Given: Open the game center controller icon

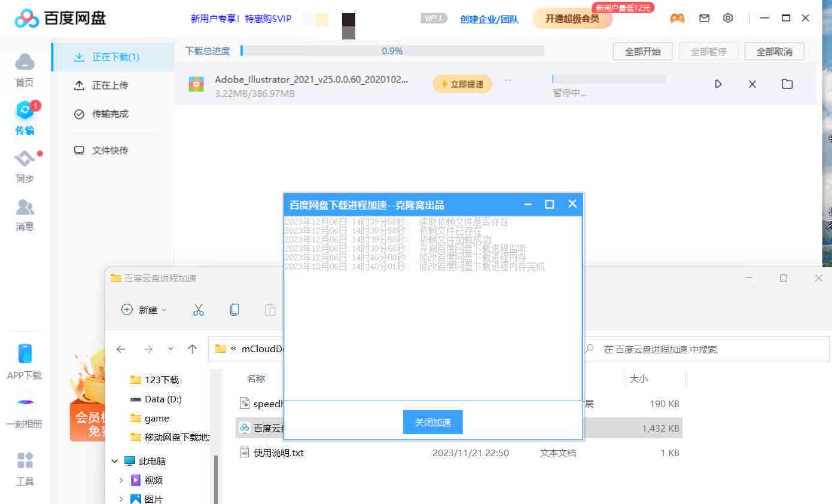Looking at the screenshot, I should point(677,19).
